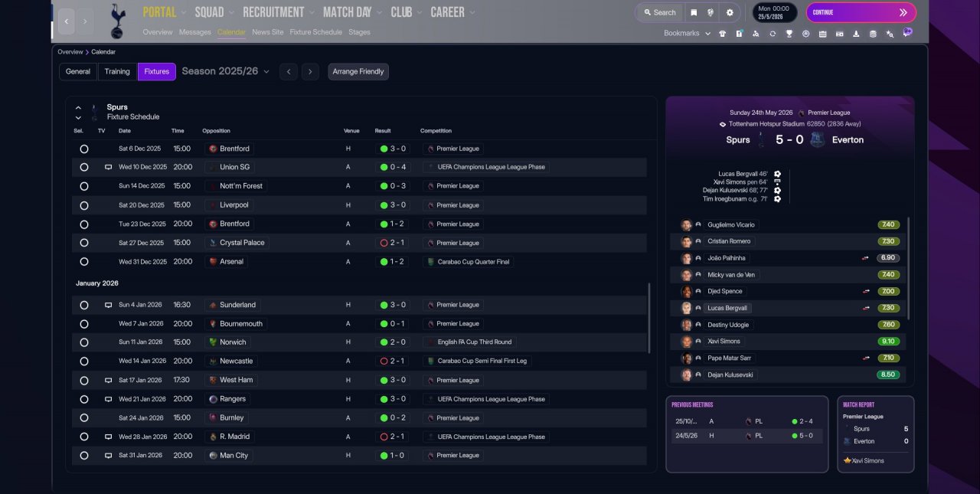Click the Arrange Friendly button
The height and width of the screenshot is (494, 980).
(x=358, y=72)
